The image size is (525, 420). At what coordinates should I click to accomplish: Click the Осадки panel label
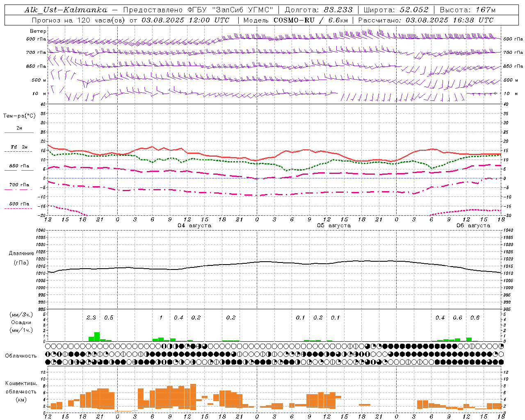click(21, 322)
